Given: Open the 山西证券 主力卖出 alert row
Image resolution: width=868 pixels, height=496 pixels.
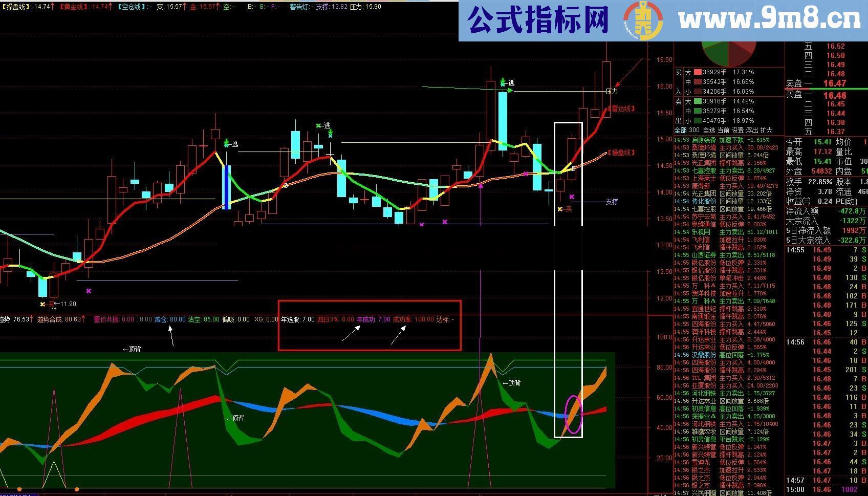Looking at the screenshot, I should coord(729,255).
